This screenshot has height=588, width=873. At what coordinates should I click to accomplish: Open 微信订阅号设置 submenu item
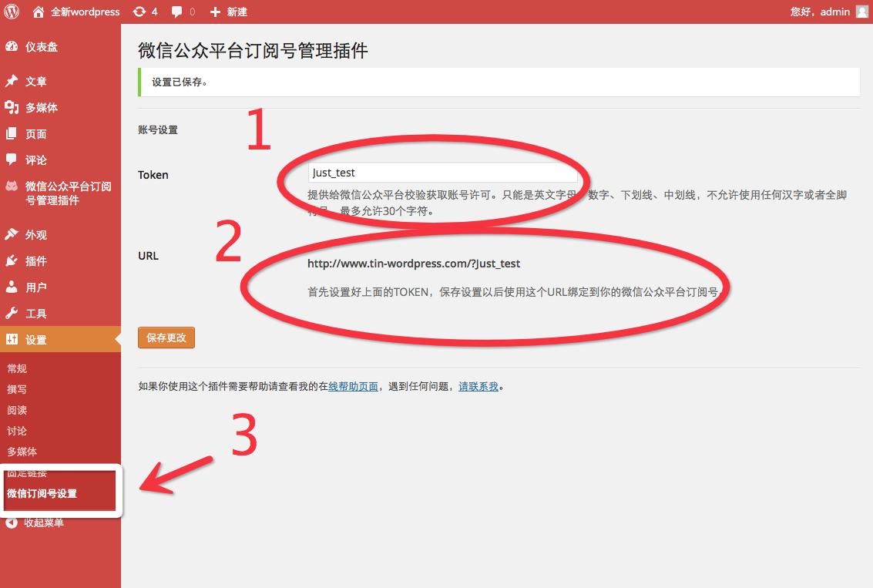(x=42, y=493)
